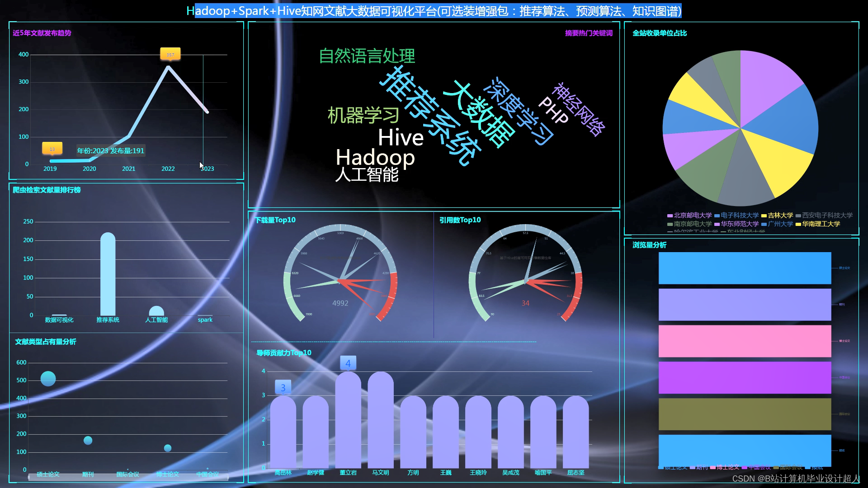
Task: Select the tall 推荐系统 bar
Action: 108,273
